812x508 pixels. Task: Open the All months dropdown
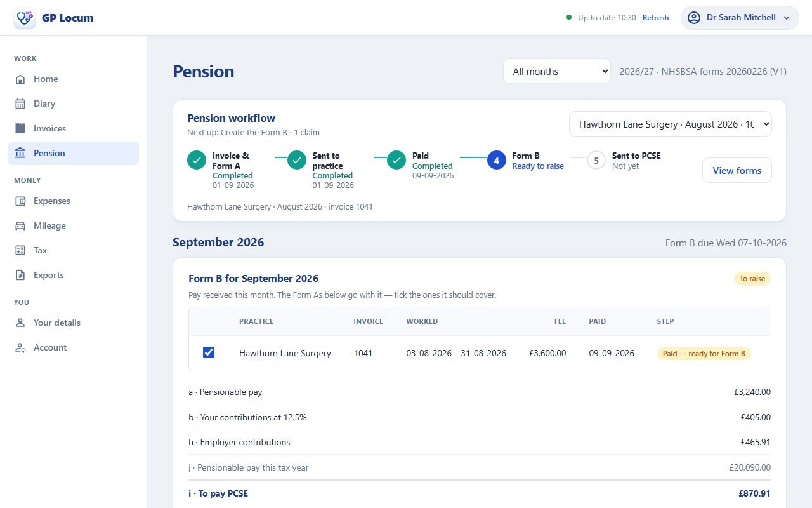tap(557, 72)
